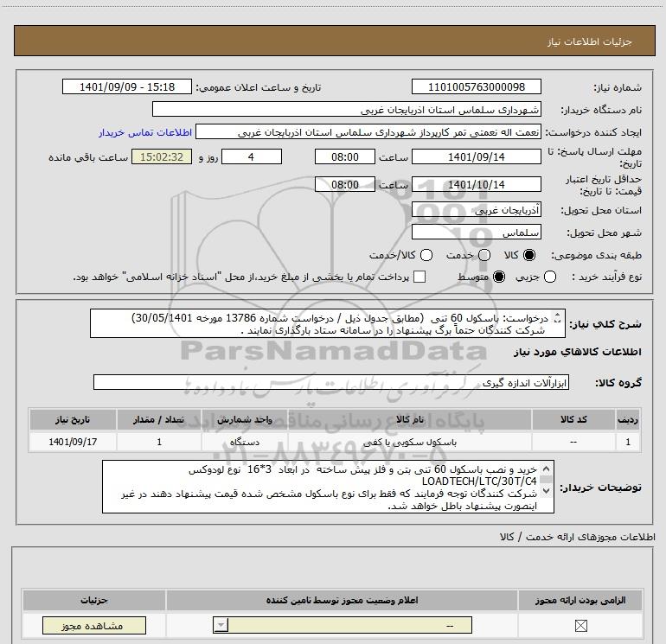Click the response deadline time 08:00 field
This screenshot has width=666, height=644.
(345, 156)
